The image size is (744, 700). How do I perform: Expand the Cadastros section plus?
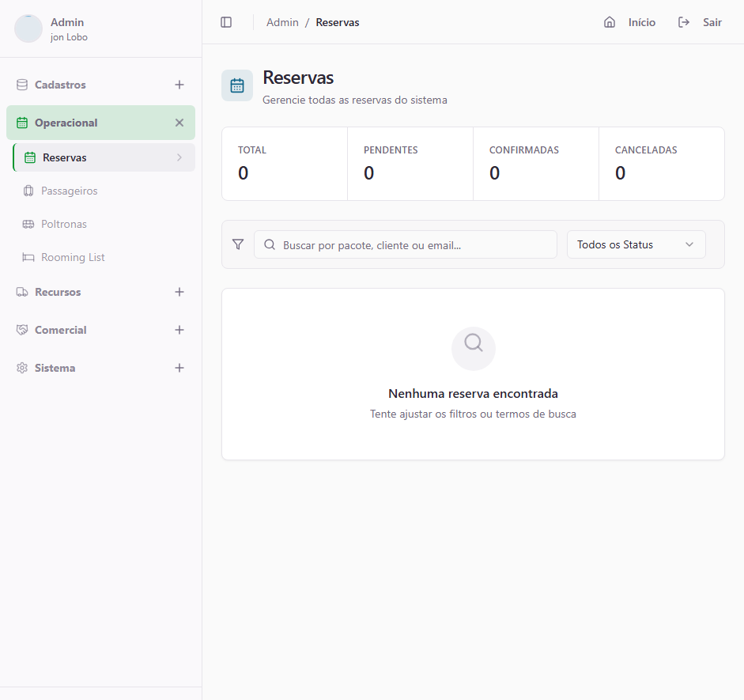(179, 85)
